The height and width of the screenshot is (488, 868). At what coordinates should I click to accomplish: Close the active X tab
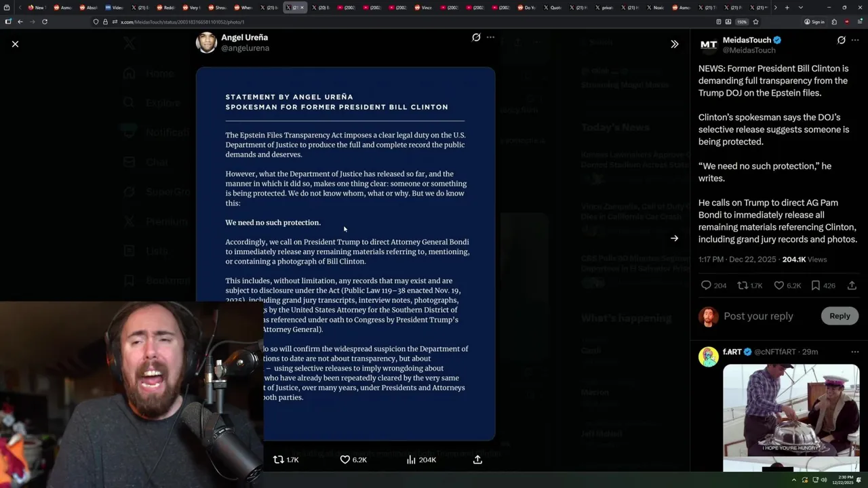(302, 7)
